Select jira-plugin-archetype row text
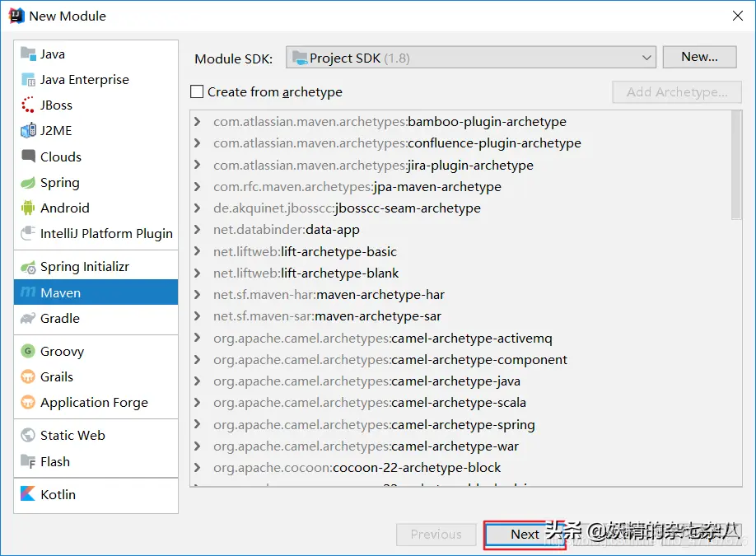Screen dimensions: 756x556 click(x=373, y=166)
